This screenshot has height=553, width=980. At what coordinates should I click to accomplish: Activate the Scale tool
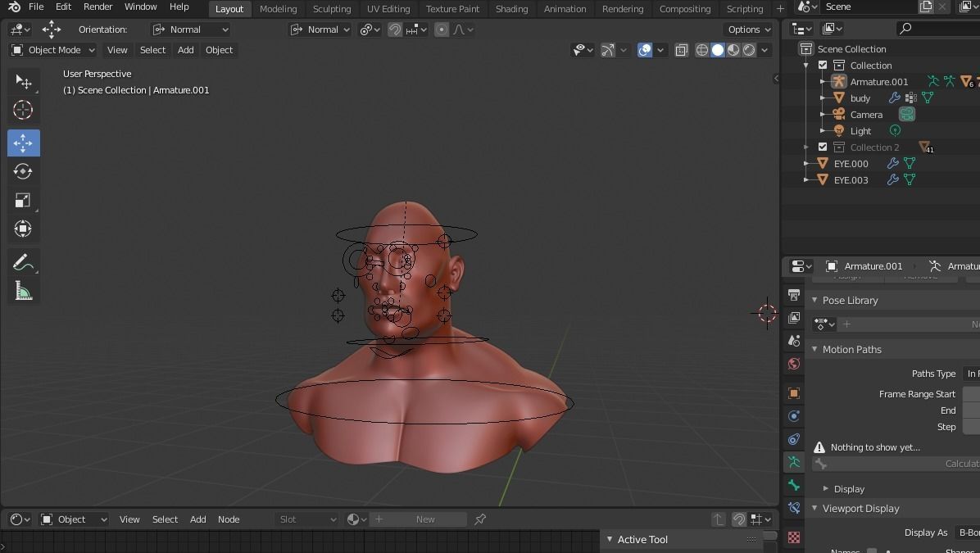[x=23, y=200]
